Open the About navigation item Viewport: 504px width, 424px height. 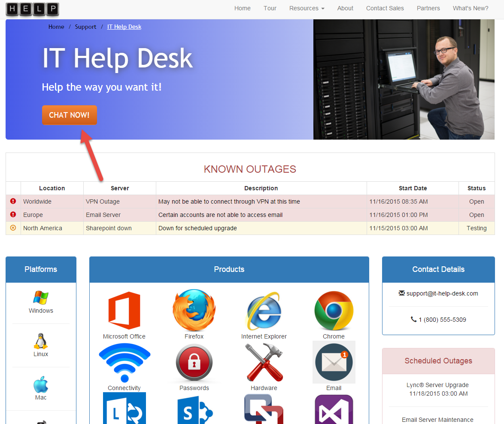[345, 8]
